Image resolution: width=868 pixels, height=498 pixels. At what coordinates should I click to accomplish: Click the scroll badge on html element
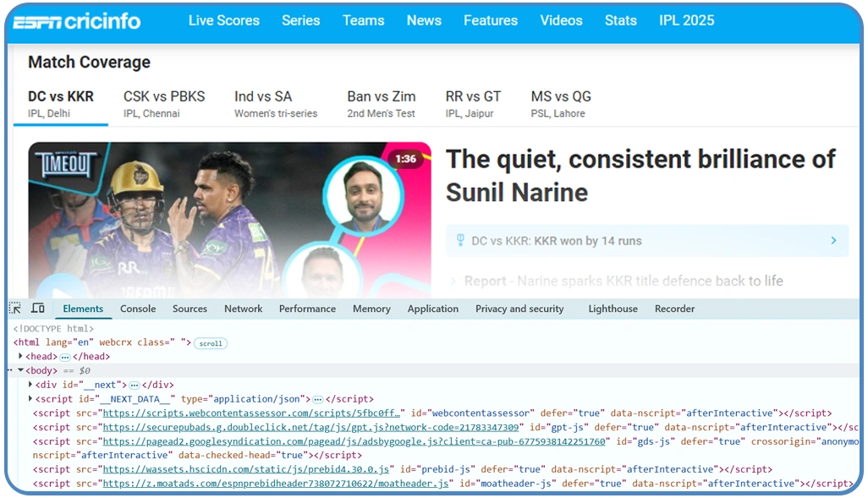pyautogui.click(x=211, y=343)
